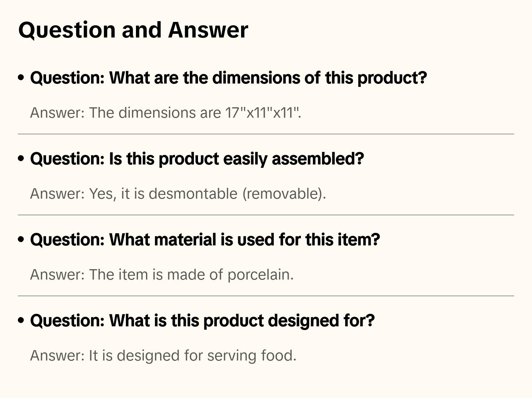This screenshot has height=398, width=532.
Task: Click the divider line below the desmontable answer
Action: click(x=266, y=215)
